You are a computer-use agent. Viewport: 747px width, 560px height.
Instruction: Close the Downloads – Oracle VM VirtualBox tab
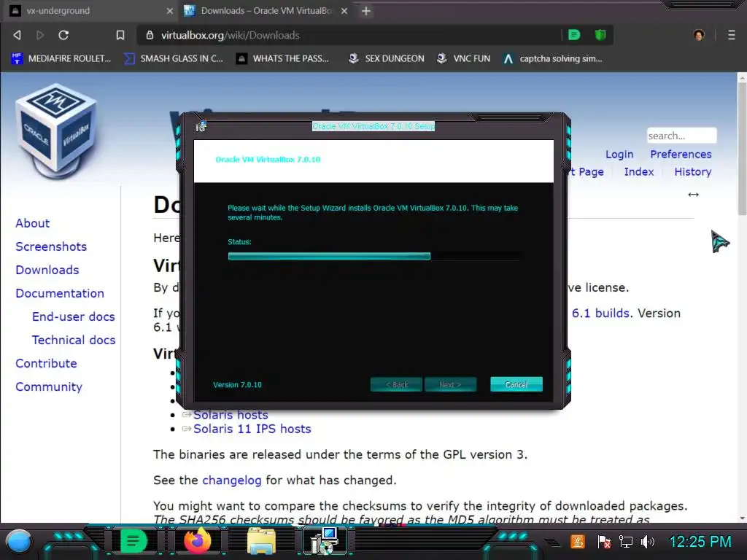(x=344, y=11)
